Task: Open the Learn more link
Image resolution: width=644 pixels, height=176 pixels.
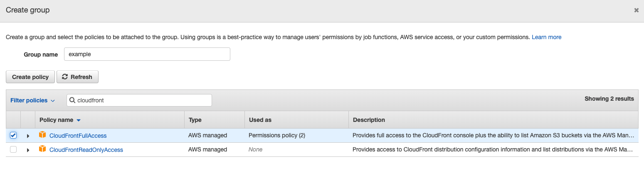Action: pyautogui.click(x=546, y=37)
